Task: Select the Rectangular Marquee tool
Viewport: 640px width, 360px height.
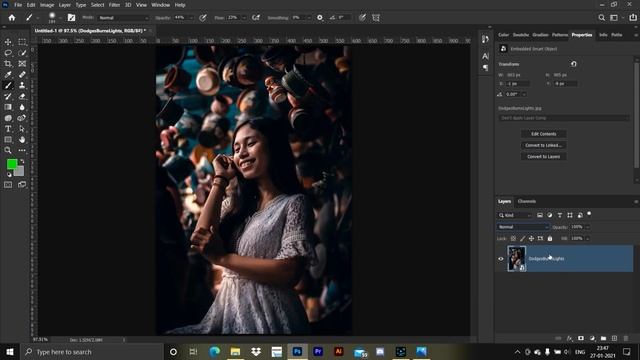Action: coord(22,42)
